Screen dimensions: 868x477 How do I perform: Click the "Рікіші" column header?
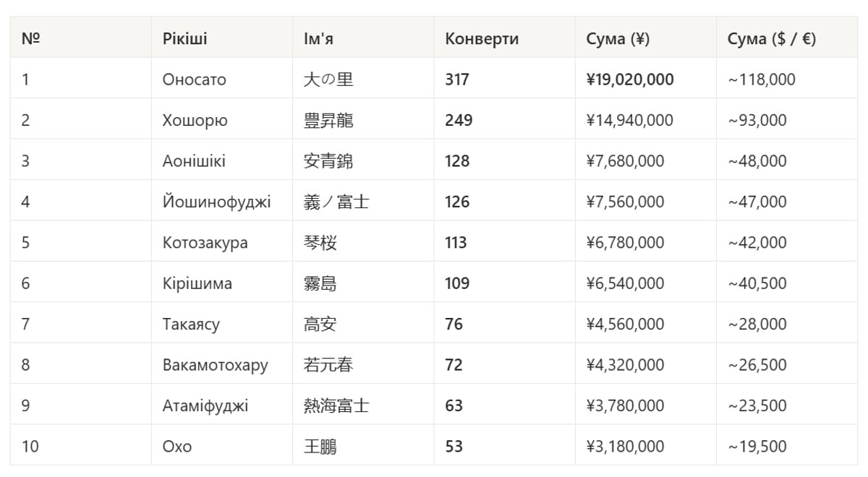click(184, 39)
